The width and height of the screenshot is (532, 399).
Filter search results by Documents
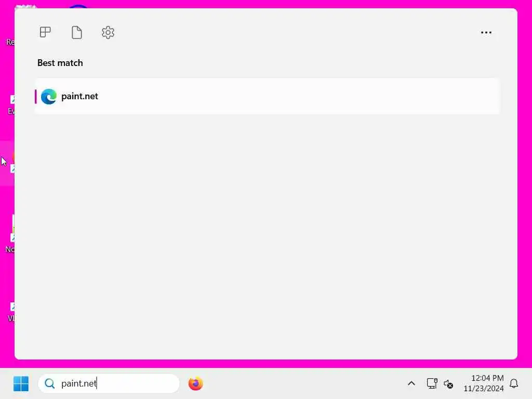77,32
